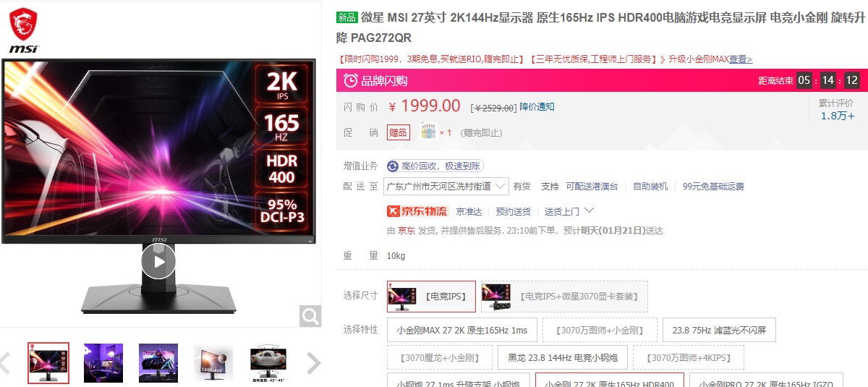Image resolution: width=868 pixels, height=387 pixels.
Task: Click the 京准达 delivery option
Action: click(x=469, y=211)
